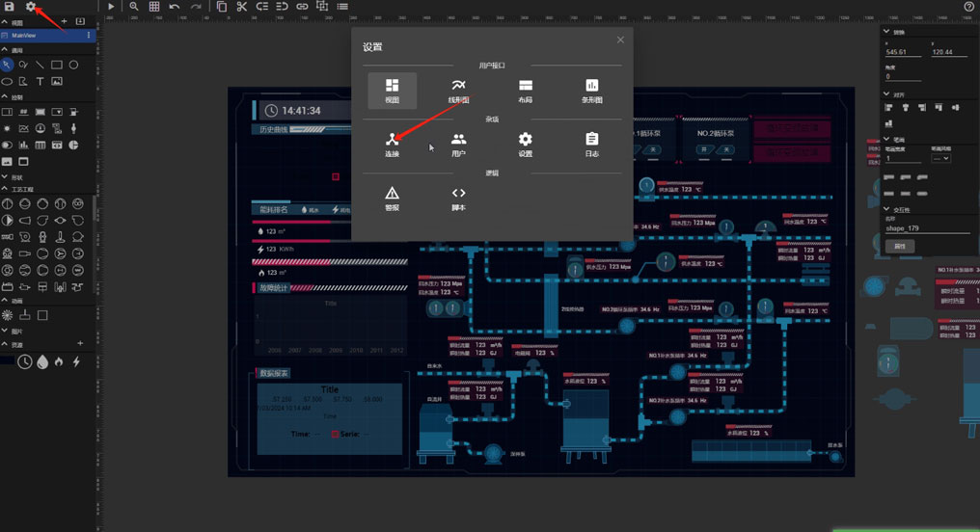
Task: Collapse the 视图 section in the left panel
Action: click(x=5, y=22)
